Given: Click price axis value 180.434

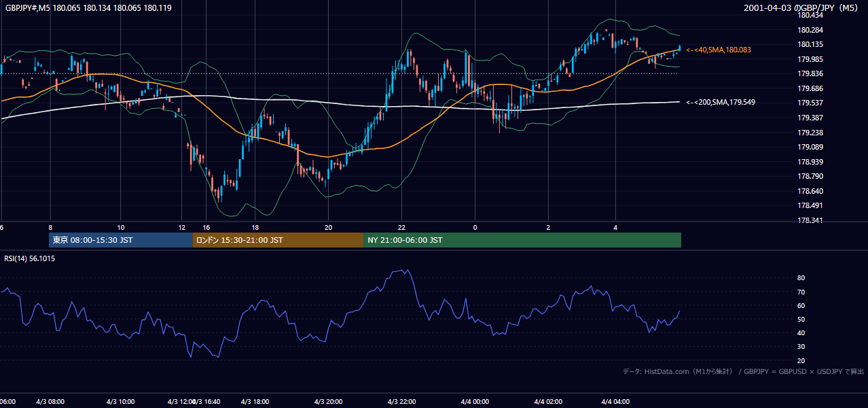Looking at the screenshot, I should tap(811, 15).
